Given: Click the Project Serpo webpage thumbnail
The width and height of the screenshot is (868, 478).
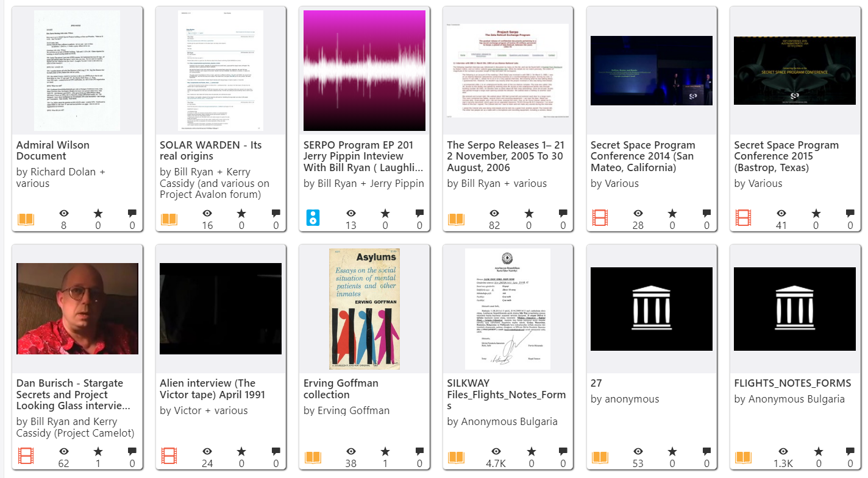Looking at the screenshot, I should coord(508,70).
